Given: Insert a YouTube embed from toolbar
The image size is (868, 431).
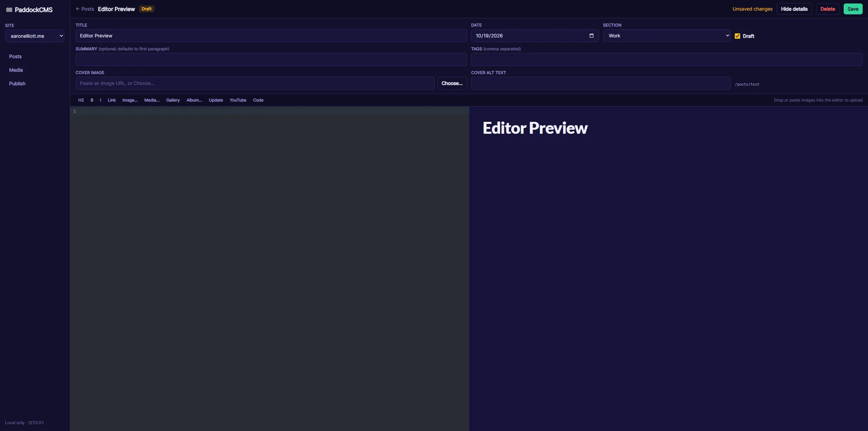Looking at the screenshot, I should pos(238,100).
